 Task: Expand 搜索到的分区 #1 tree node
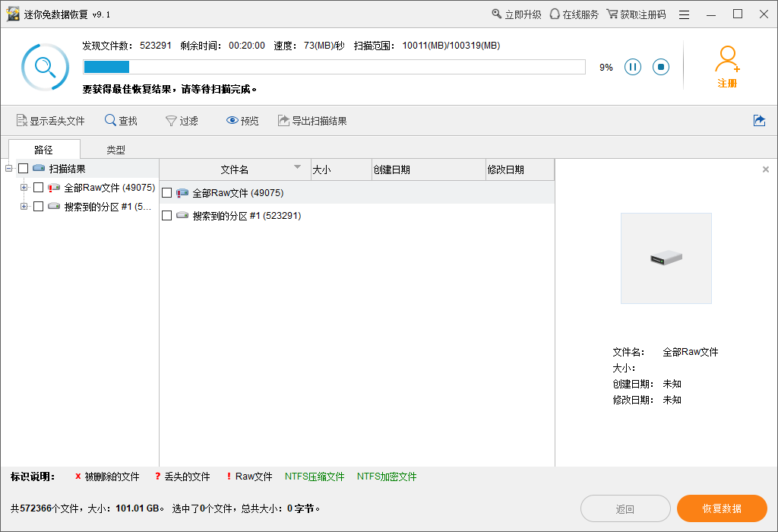24,207
